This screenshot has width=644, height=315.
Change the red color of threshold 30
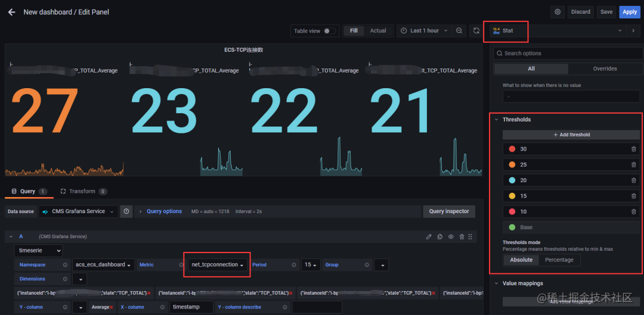click(512, 149)
